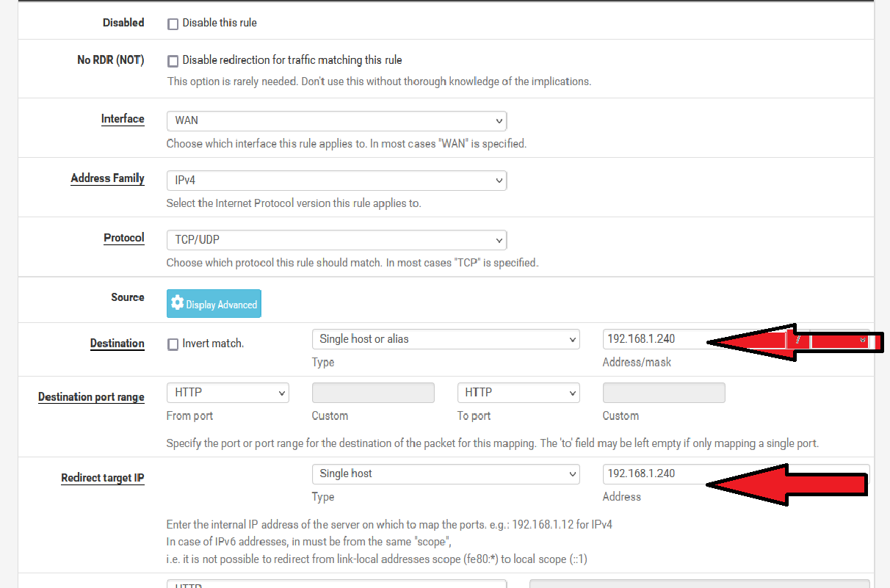Click the underlined Address Family label
This screenshot has height=588, width=890.
click(x=107, y=178)
